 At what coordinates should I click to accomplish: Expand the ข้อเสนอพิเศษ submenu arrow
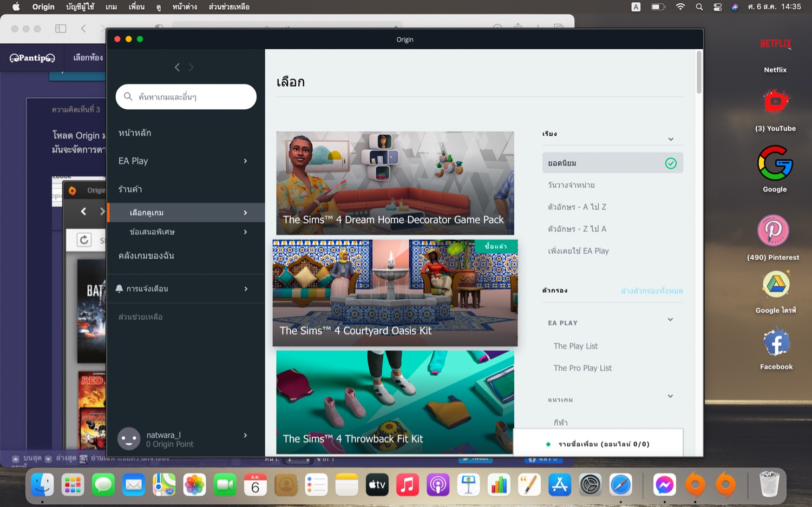tap(245, 232)
